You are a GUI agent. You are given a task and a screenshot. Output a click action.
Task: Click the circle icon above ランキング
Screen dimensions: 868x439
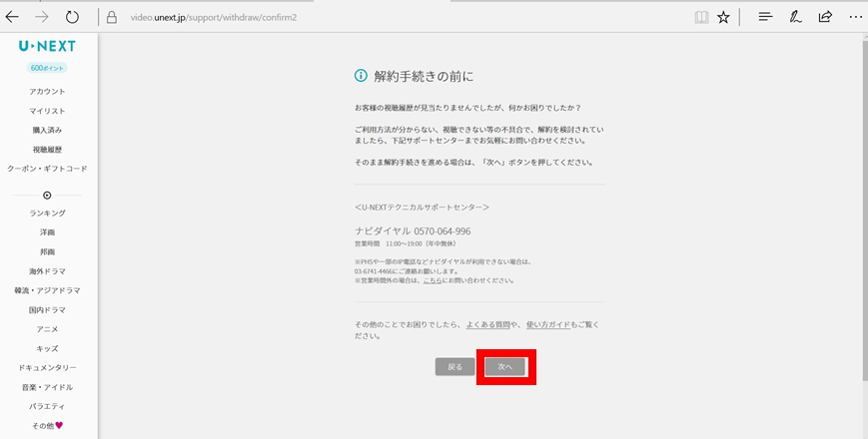pyautogui.click(x=47, y=196)
